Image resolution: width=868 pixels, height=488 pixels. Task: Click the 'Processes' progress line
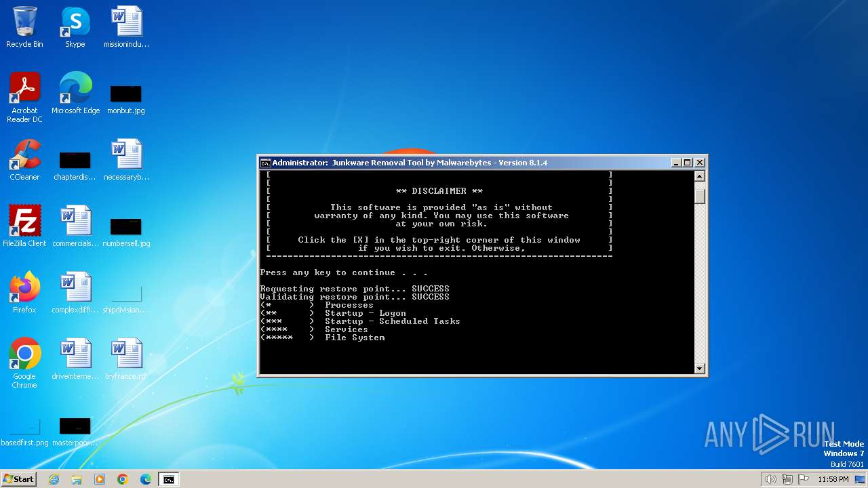[x=317, y=305]
